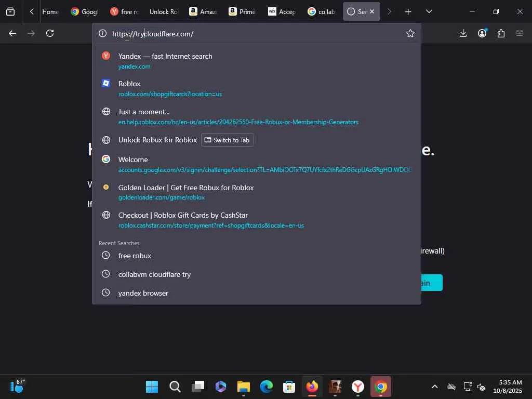Click site information icon in address bar

tap(102, 33)
